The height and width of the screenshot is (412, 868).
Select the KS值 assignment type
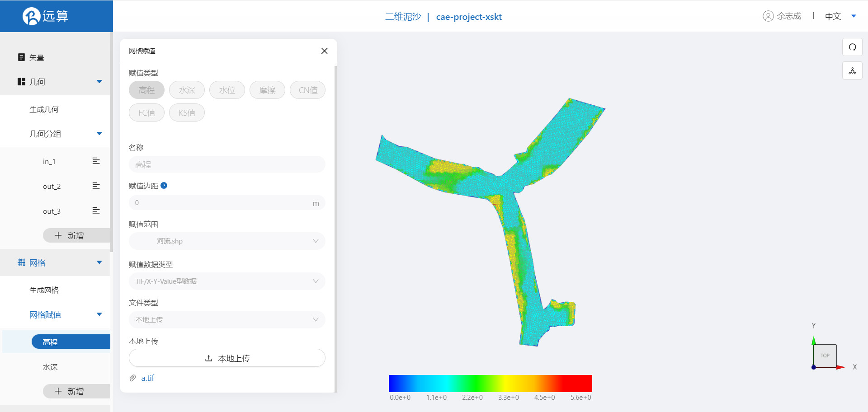coord(187,112)
